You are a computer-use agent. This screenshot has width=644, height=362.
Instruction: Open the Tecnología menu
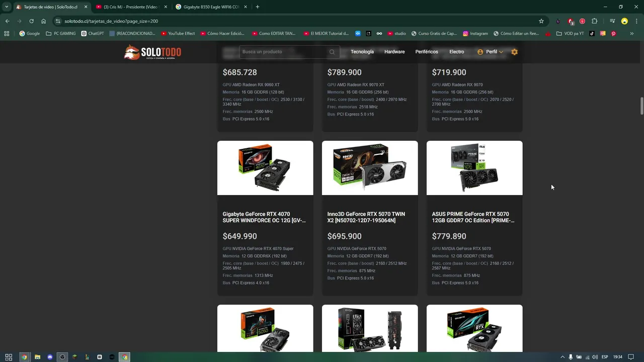362,52
